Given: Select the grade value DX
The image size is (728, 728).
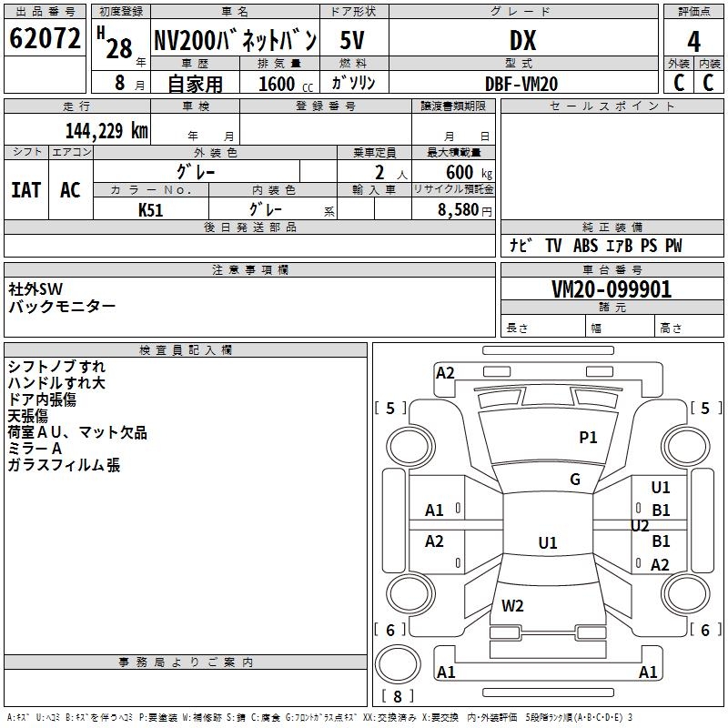Looking at the screenshot, I should [x=522, y=40].
